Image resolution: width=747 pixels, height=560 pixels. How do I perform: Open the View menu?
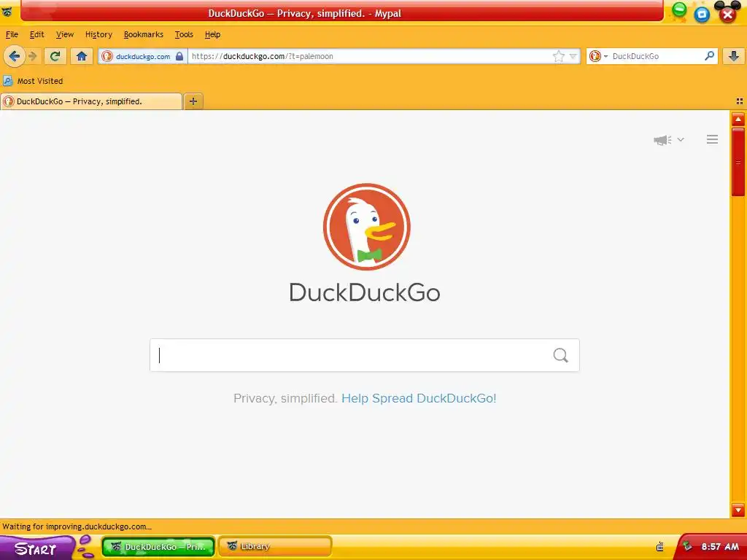click(x=65, y=34)
